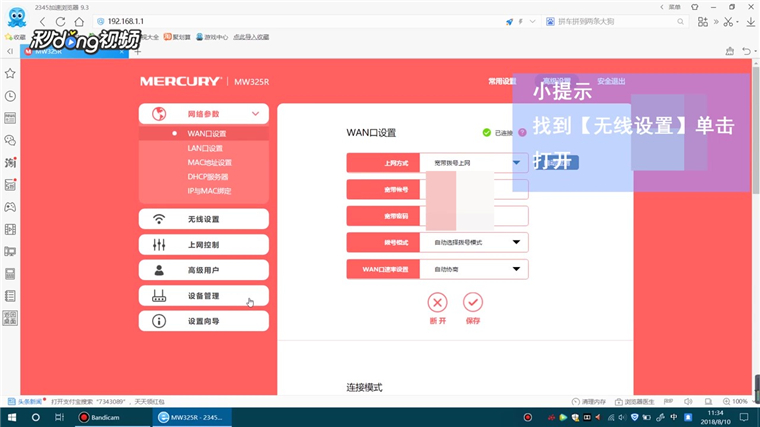
Task: Click the 收藏 favorites bookmark star
Action: click(x=15, y=37)
